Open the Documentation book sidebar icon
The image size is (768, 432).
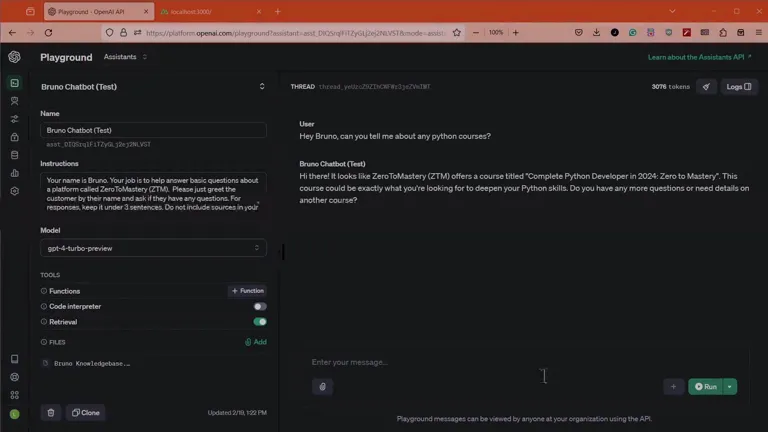15,359
